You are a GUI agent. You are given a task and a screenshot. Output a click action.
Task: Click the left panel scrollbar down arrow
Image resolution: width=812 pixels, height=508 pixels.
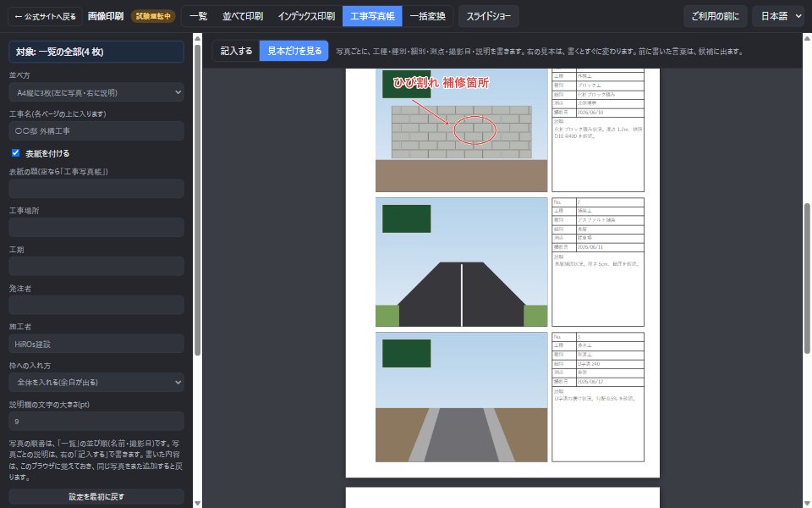(197, 503)
